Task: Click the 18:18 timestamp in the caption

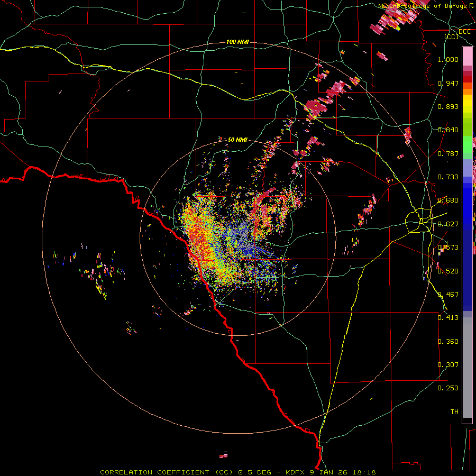Action: coord(364,472)
